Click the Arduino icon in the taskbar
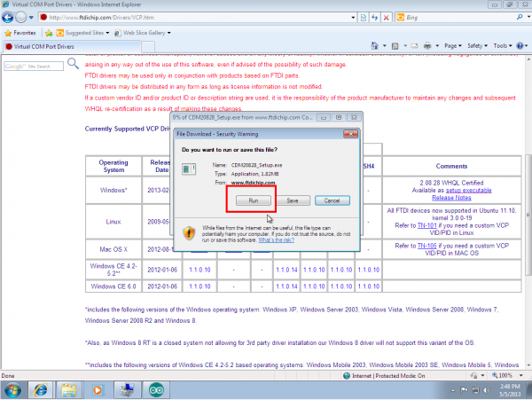 (x=156, y=388)
